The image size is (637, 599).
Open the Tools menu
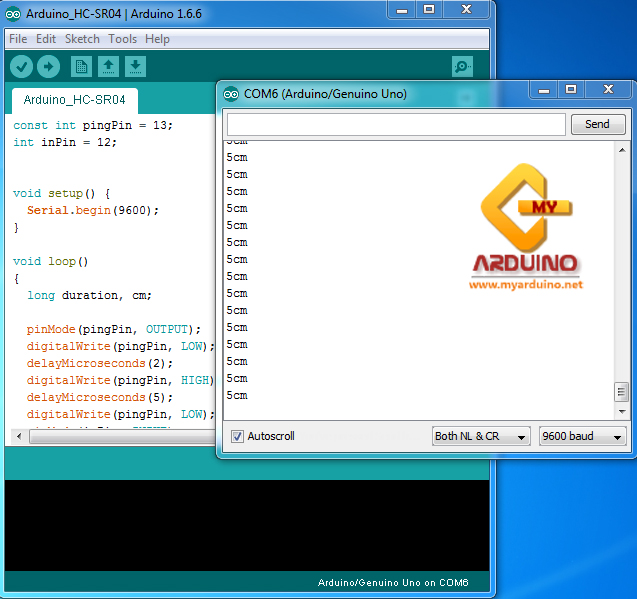coord(122,39)
